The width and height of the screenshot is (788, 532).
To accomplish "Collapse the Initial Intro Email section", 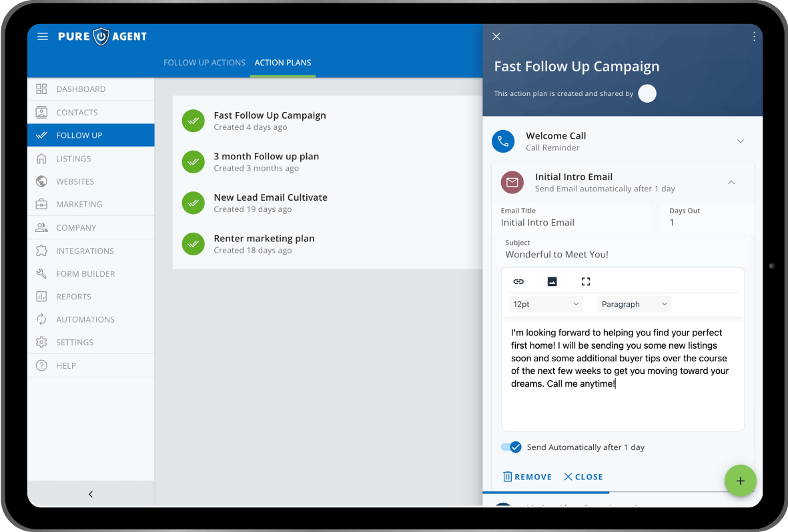I will [731, 182].
